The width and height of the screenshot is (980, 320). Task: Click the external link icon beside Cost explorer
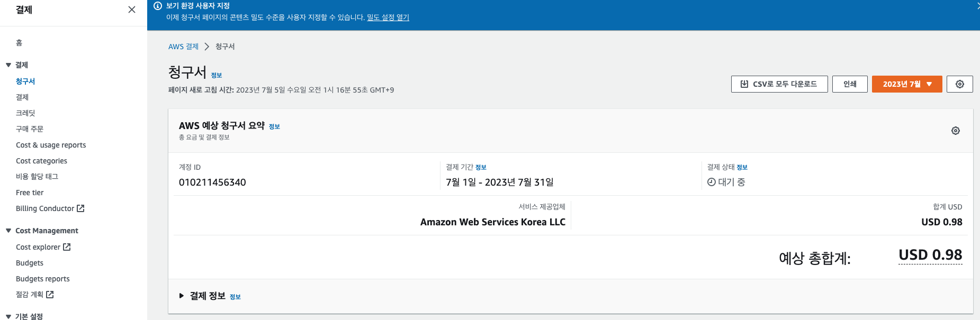(67, 247)
